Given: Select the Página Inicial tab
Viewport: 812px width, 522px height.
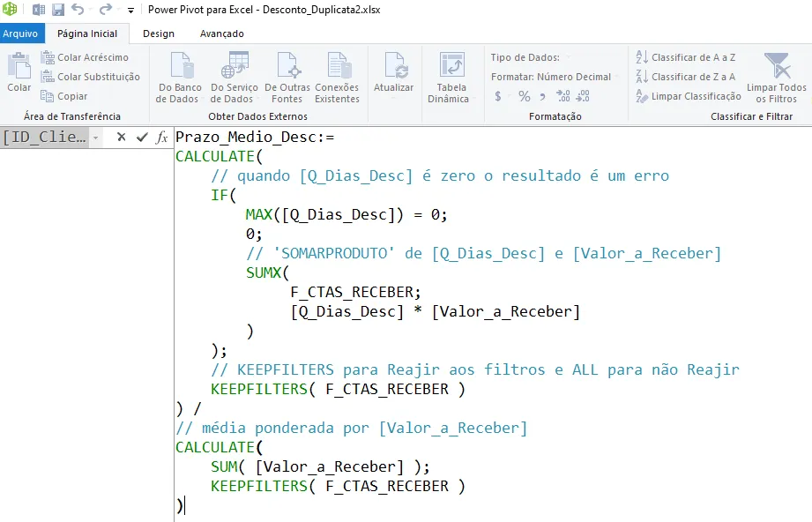Looking at the screenshot, I should (x=87, y=34).
